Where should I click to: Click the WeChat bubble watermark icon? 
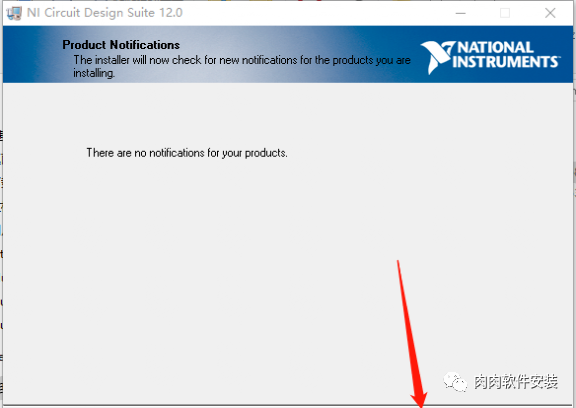455,382
